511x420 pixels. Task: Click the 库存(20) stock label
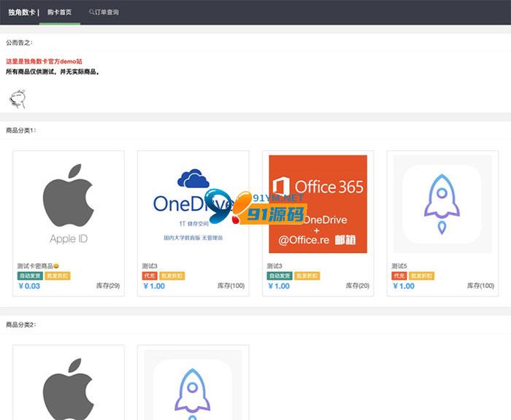358,286
